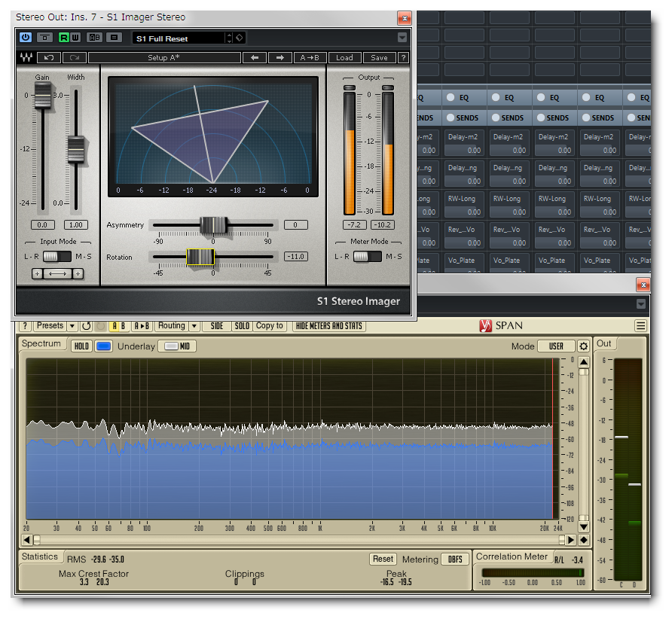Click preset up/down stepper arrows
672x619 pixels.
229,38
